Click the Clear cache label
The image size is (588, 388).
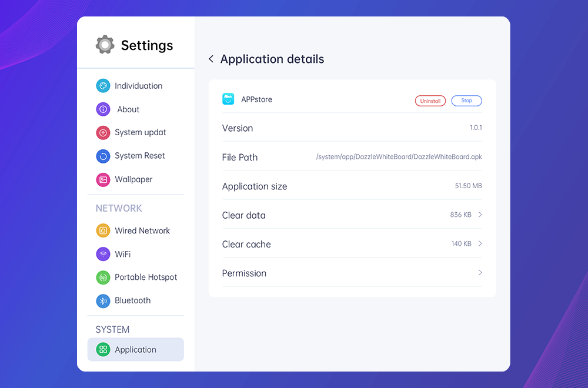tap(246, 245)
